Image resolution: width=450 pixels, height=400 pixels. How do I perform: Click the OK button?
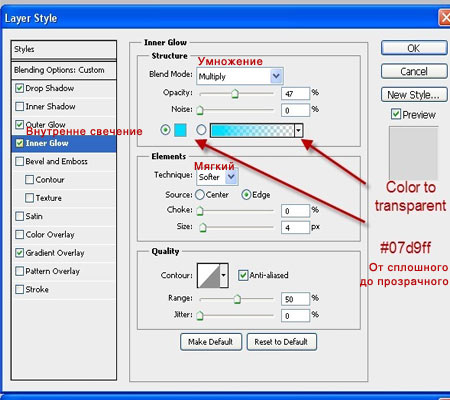pyautogui.click(x=414, y=48)
